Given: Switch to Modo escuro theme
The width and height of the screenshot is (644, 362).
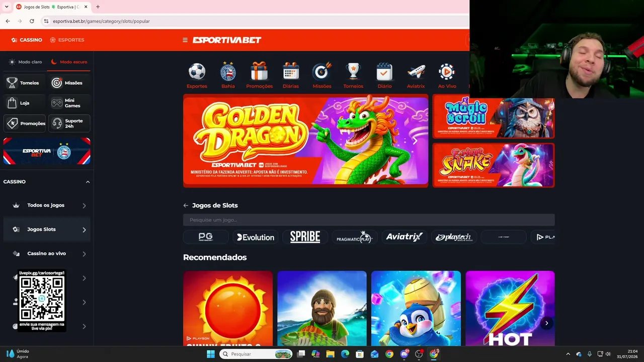Looking at the screenshot, I should [x=69, y=62].
